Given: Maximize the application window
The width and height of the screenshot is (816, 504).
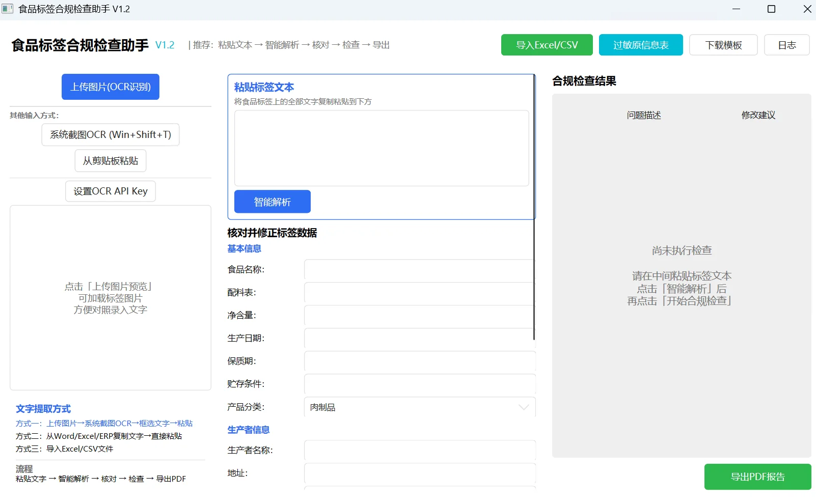Looking at the screenshot, I should coord(771,9).
